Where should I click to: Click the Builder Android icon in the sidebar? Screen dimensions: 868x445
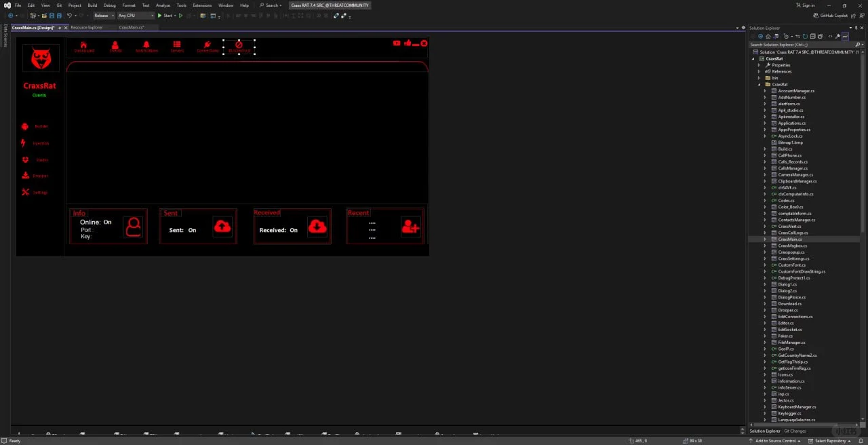[x=25, y=126]
